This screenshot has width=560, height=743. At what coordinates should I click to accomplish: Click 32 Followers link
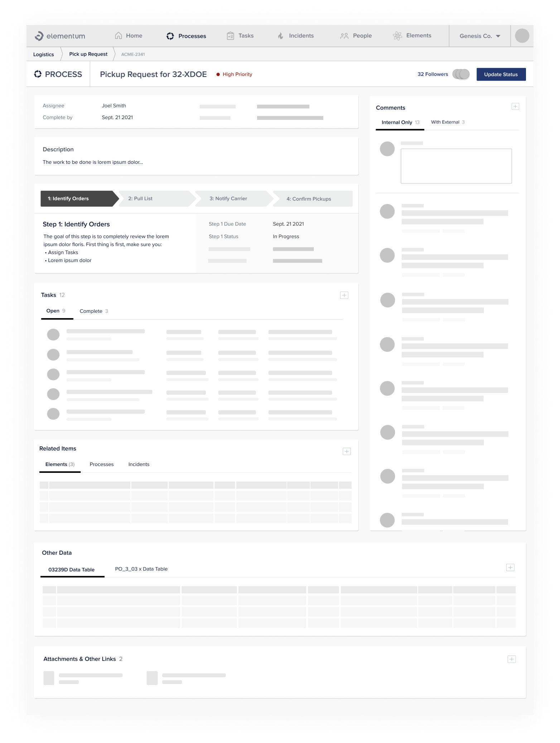pos(433,74)
